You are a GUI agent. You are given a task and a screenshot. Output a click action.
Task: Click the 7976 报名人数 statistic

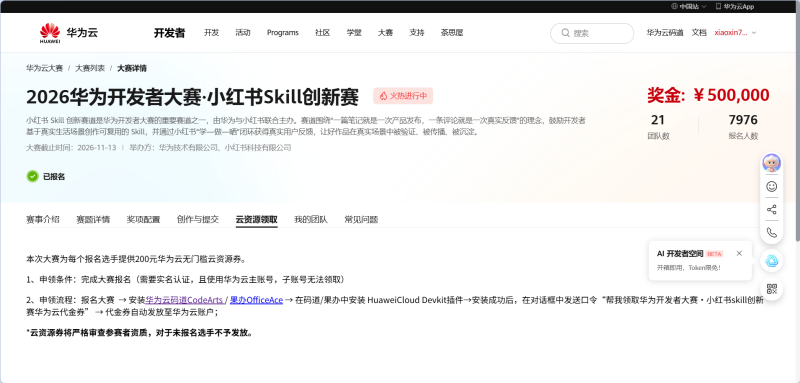tap(743, 127)
